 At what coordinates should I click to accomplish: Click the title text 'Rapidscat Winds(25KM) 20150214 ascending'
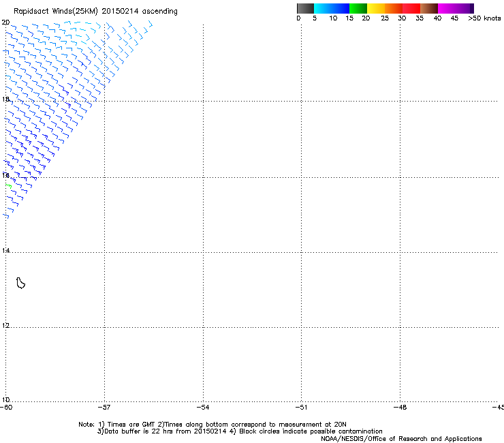(x=95, y=12)
